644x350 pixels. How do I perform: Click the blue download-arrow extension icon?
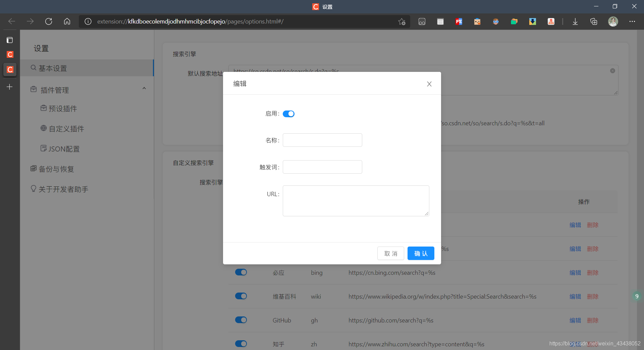click(x=533, y=21)
